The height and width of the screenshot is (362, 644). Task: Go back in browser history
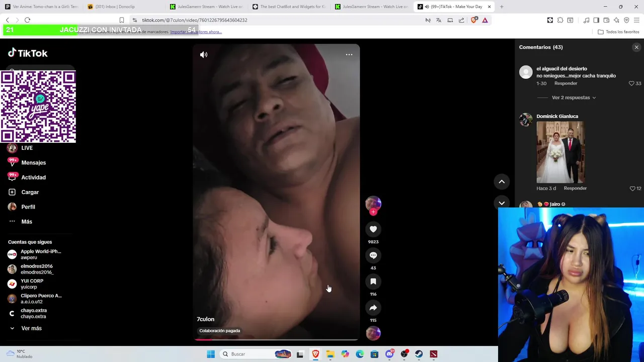point(7,20)
